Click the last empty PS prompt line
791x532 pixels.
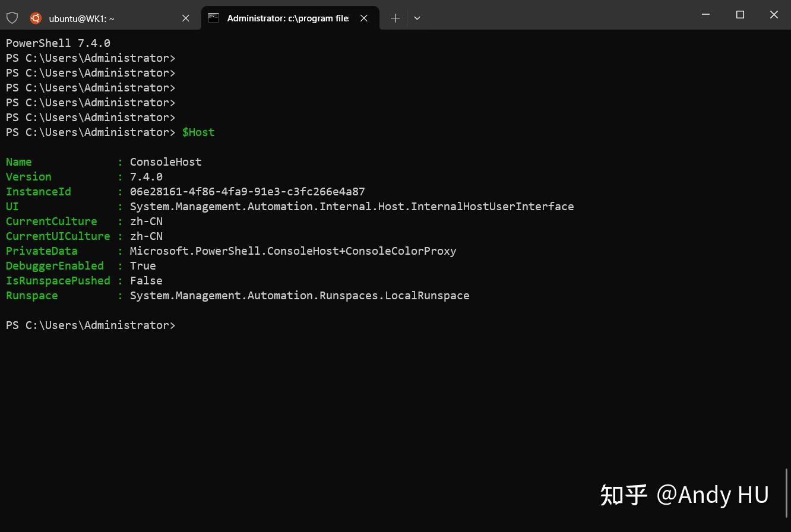tap(91, 325)
